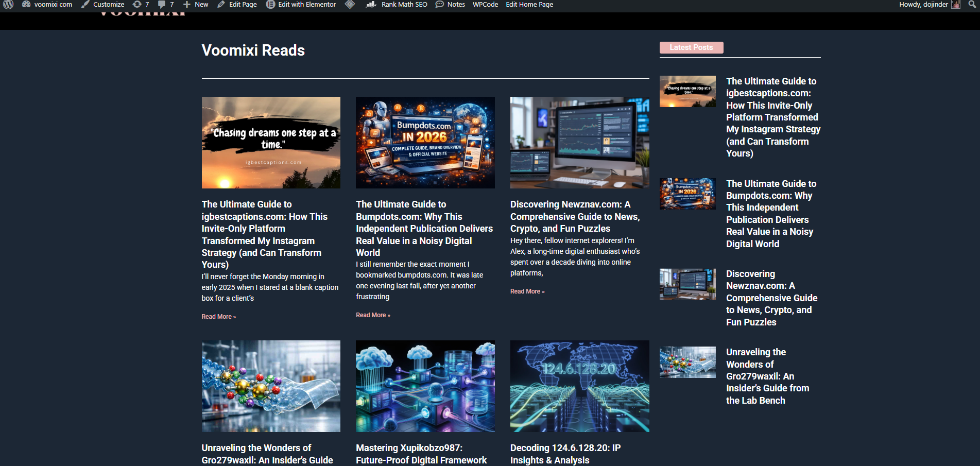Click the New content plus item

click(x=195, y=4)
